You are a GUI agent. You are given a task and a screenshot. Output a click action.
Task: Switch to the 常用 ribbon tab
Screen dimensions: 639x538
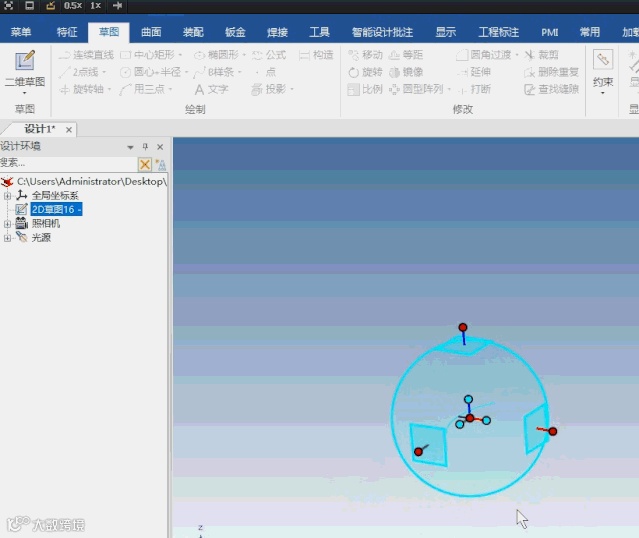point(590,32)
